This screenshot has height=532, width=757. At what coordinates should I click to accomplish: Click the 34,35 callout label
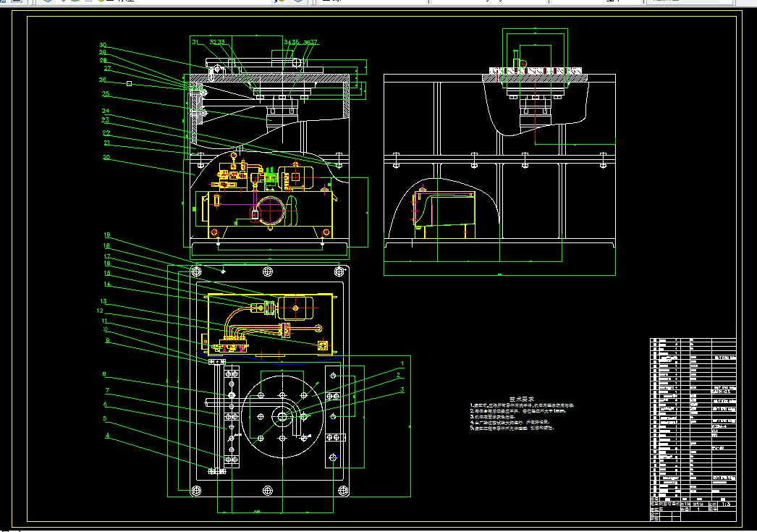pos(292,43)
